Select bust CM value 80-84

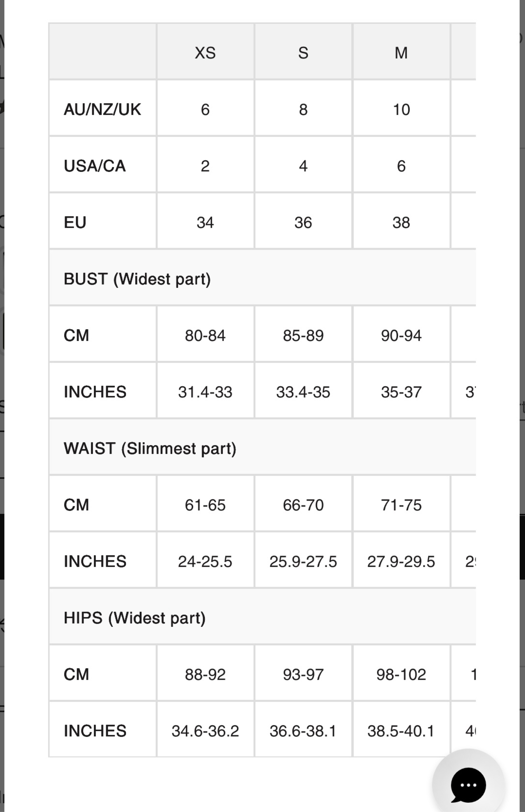[x=205, y=335]
